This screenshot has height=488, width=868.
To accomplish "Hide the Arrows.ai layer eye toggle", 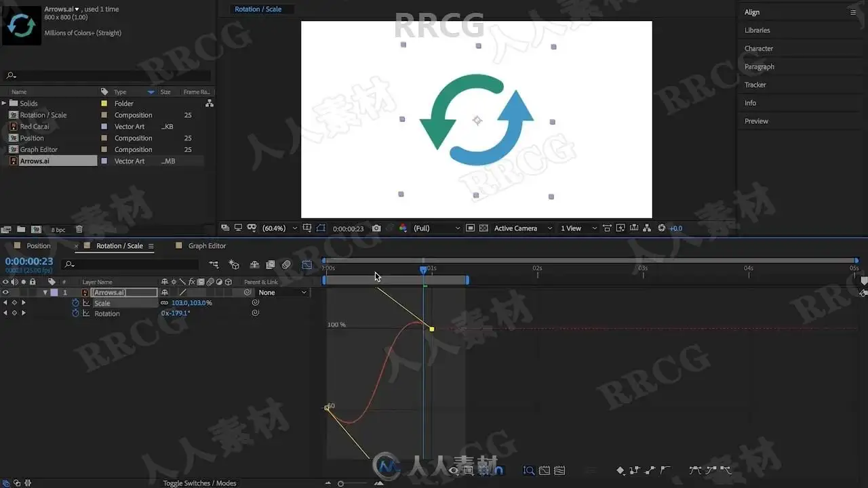I will point(5,292).
